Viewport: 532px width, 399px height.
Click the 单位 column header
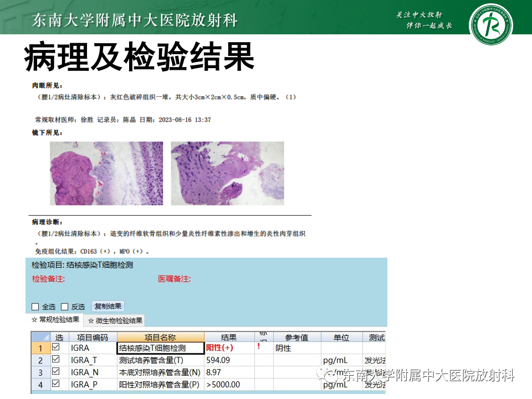[x=342, y=337]
